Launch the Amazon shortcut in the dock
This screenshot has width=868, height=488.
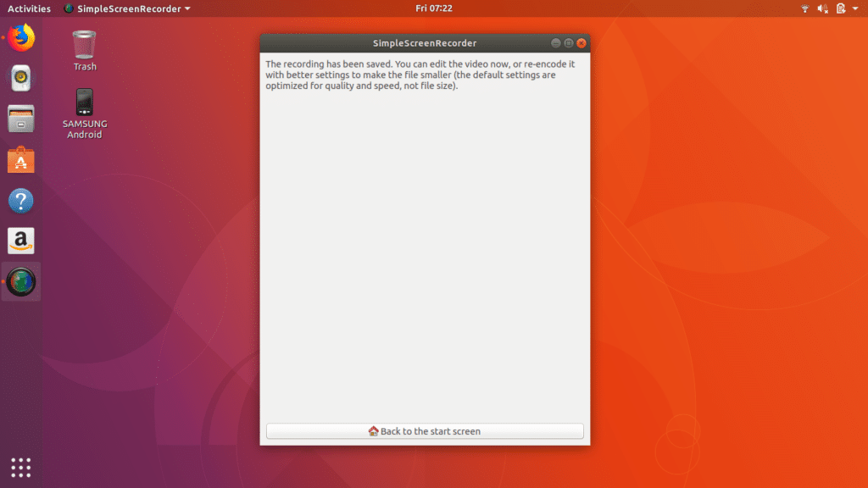click(20, 241)
